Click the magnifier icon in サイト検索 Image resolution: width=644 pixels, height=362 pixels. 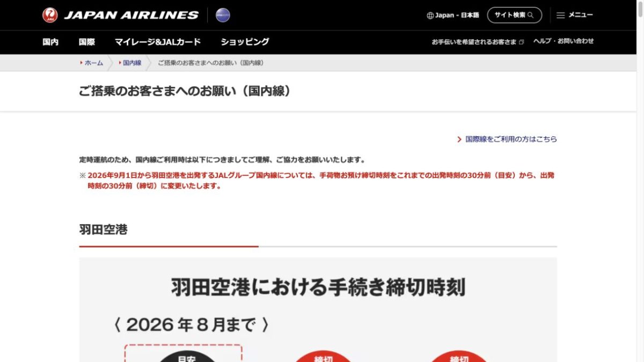click(x=531, y=15)
